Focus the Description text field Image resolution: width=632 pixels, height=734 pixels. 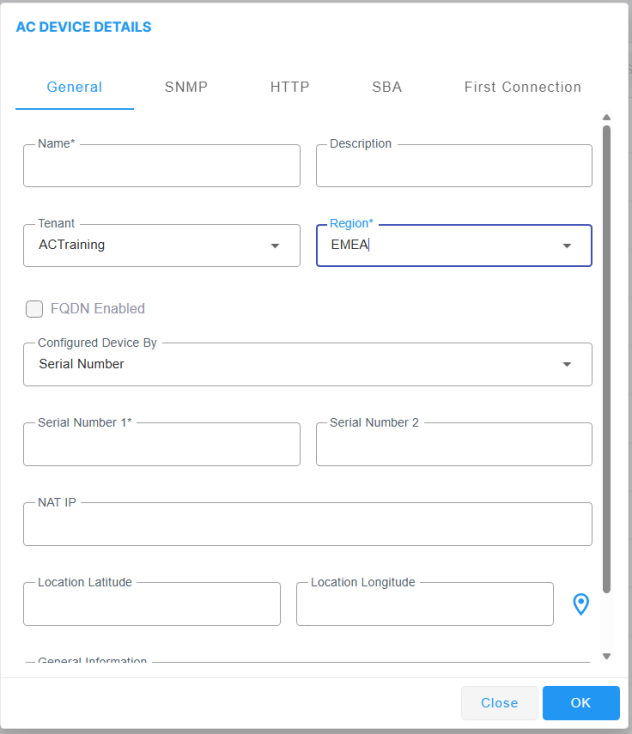[454, 167]
